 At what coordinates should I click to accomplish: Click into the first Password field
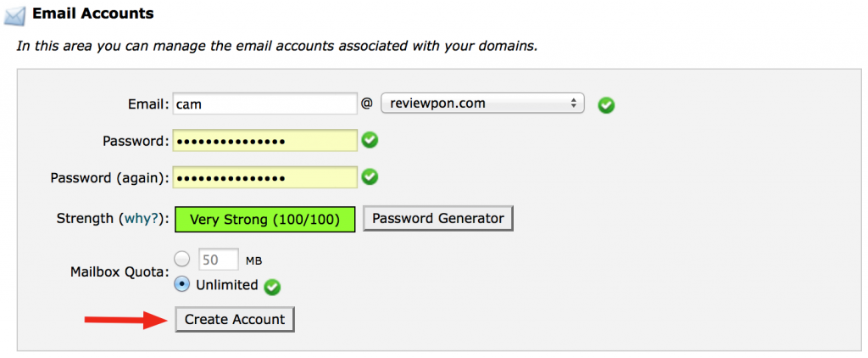point(264,141)
